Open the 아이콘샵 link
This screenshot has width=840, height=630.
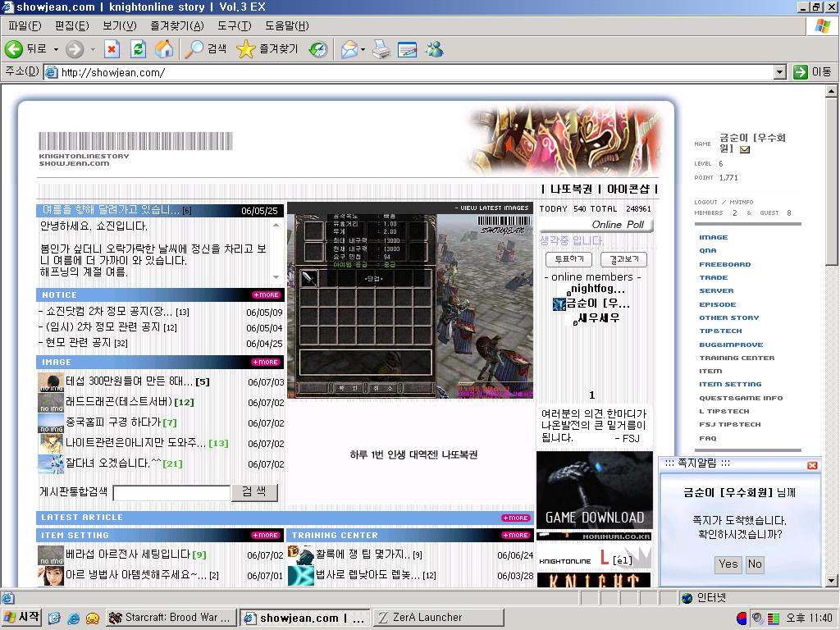click(x=628, y=189)
